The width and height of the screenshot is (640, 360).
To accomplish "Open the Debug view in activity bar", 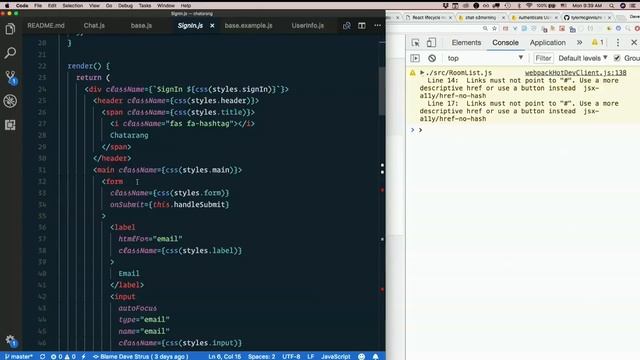I will pos(10,101).
